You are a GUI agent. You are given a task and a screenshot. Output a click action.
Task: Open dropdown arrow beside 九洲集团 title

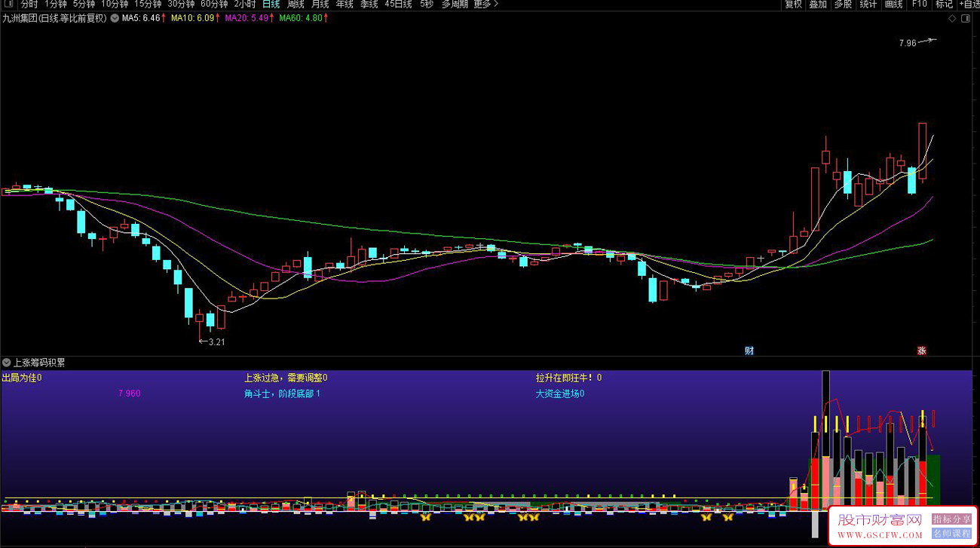click(115, 18)
